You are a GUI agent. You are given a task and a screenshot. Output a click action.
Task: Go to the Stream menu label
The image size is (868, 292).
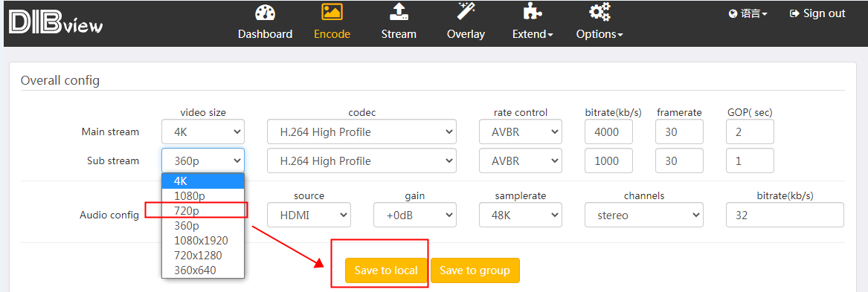pos(399,34)
